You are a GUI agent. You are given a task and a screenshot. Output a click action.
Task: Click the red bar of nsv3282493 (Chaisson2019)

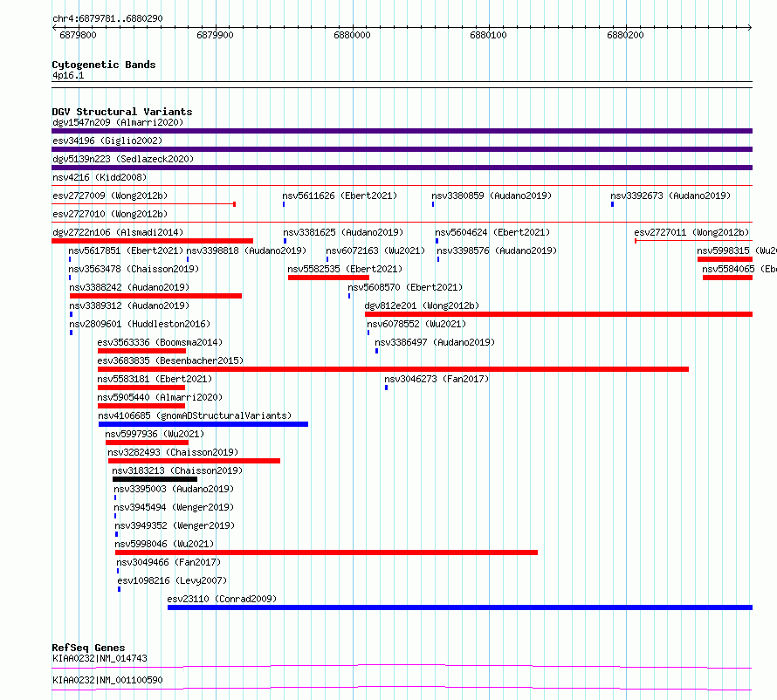pyautogui.click(x=194, y=461)
